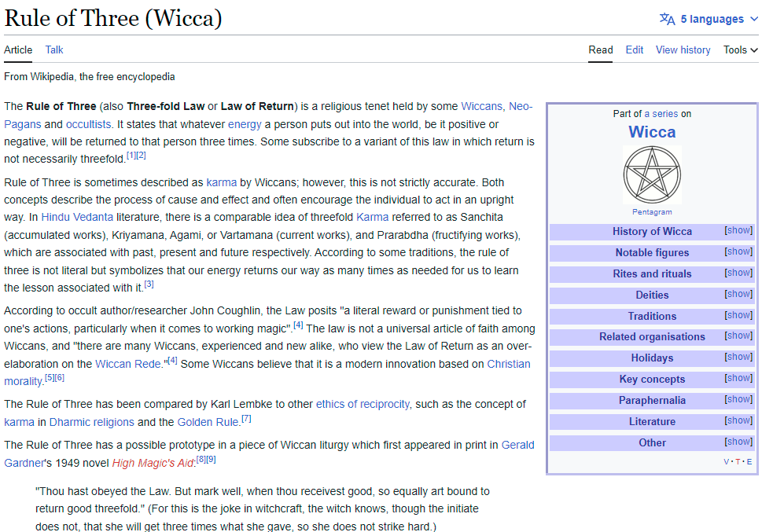
Task: Open the Pentagram caption link
Action: click(652, 212)
